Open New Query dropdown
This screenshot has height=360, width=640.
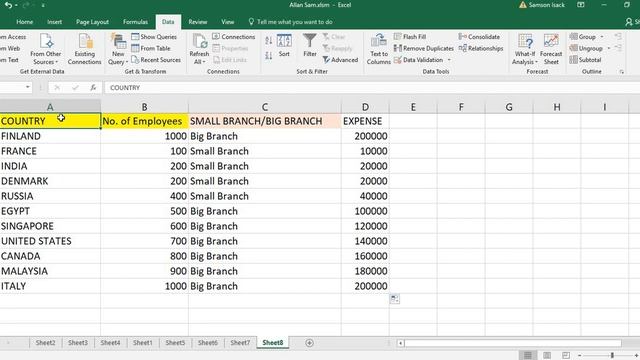tap(118, 49)
